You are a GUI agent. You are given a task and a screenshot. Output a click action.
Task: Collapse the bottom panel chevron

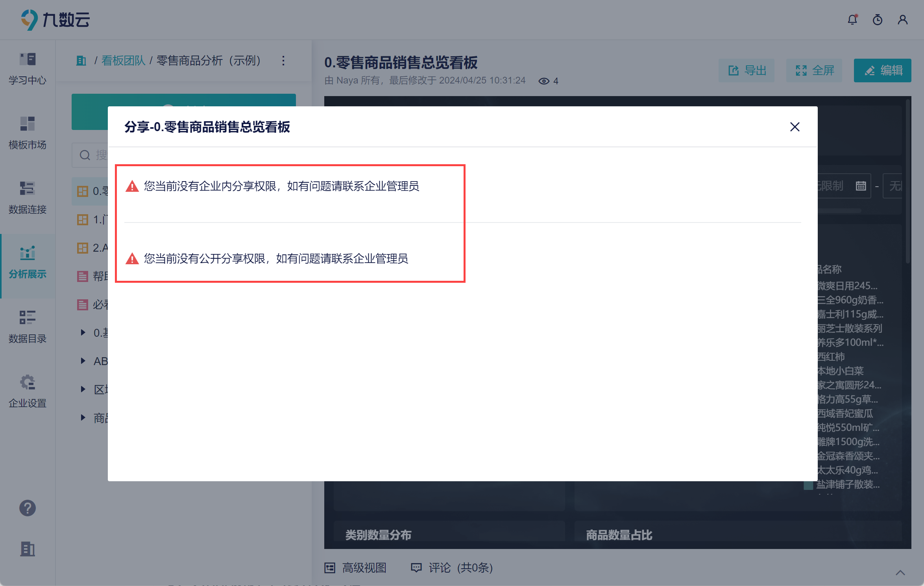pos(900,573)
